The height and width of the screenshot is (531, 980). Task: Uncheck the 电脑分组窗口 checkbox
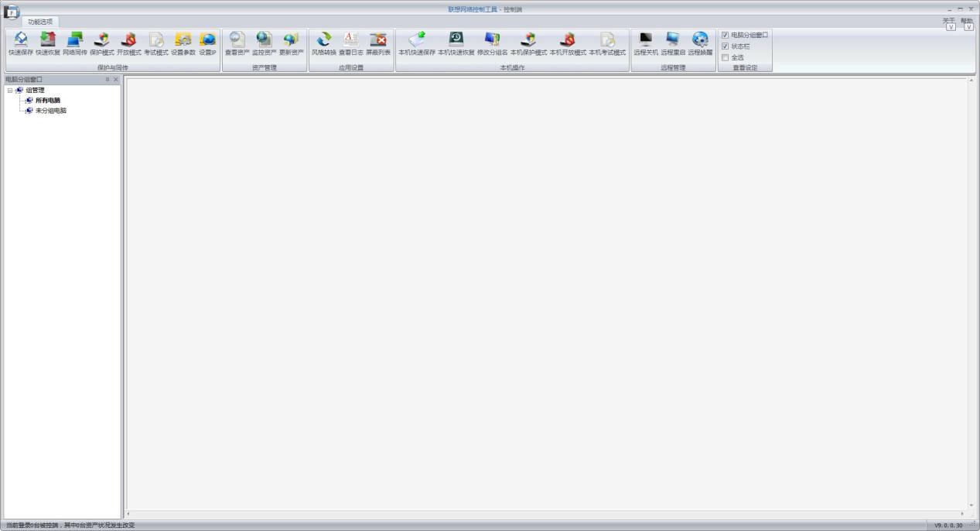pyautogui.click(x=725, y=35)
